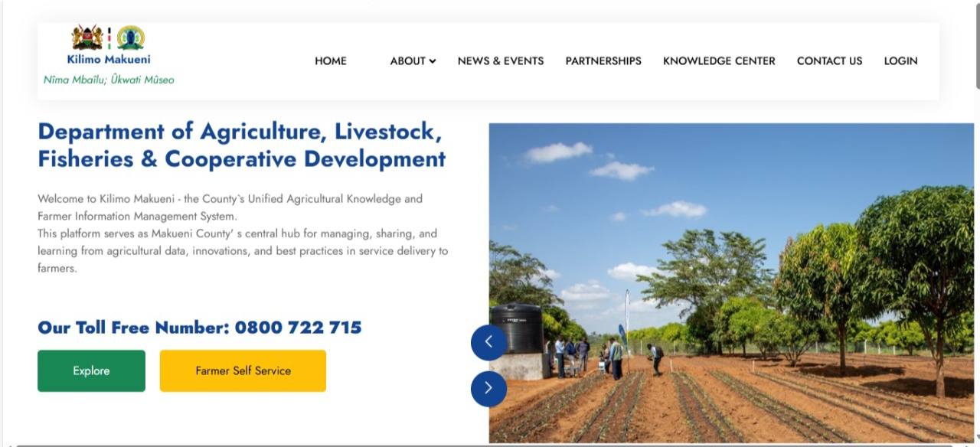980x447 pixels.
Task: Click the horizontal scrollbar at bottom
Action: point(490,445)
